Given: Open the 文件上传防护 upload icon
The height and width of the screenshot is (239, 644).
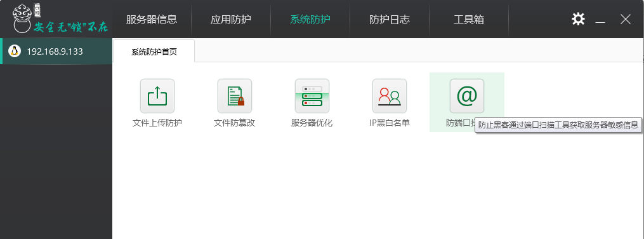Looking at the screenshot, I should 157,96.
